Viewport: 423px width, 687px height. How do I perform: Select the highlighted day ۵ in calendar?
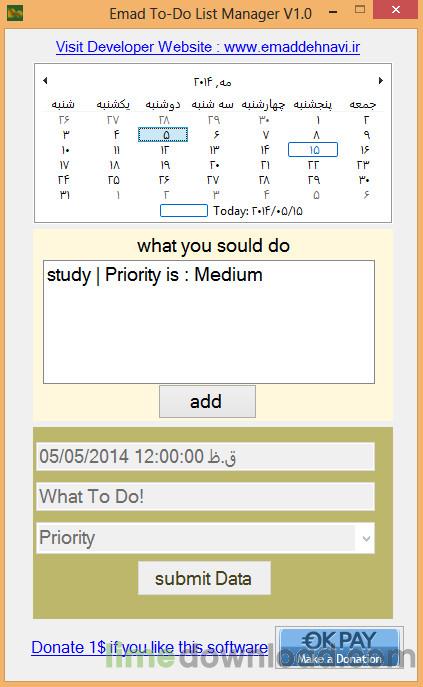coord(163,135)
